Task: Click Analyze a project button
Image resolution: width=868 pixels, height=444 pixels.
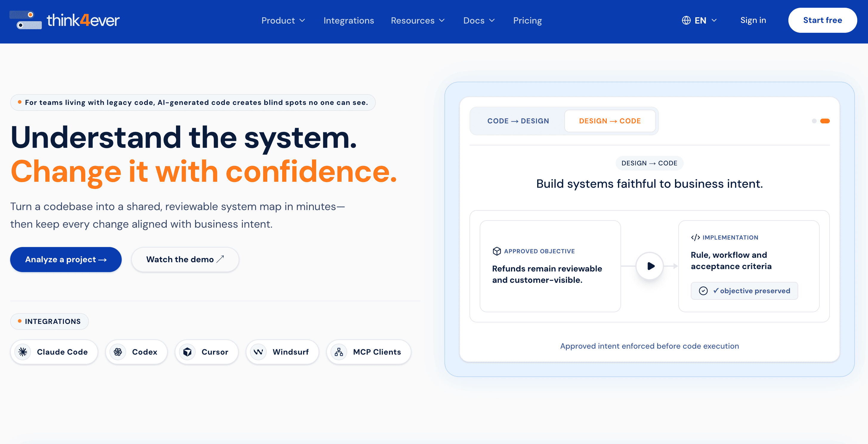Action: [66, 260]
